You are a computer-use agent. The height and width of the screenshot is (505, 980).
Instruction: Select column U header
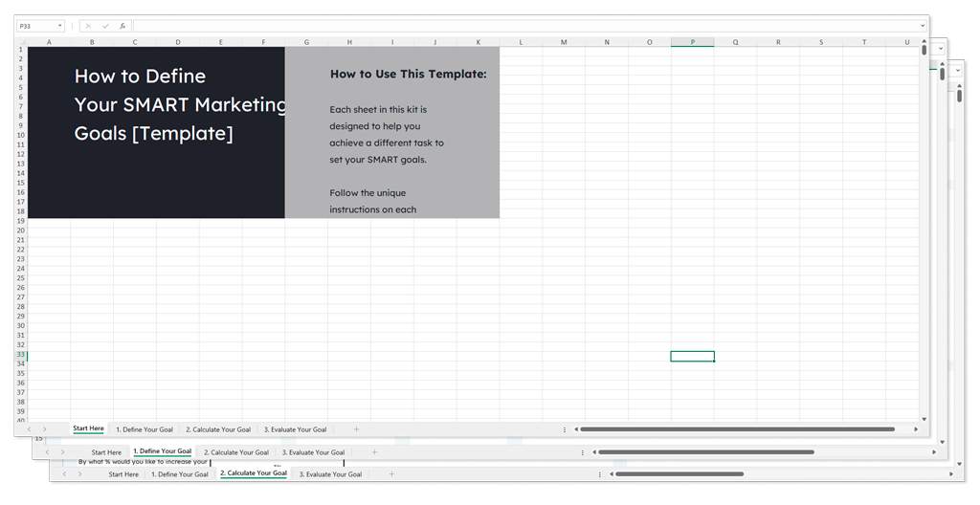point(907,42)
